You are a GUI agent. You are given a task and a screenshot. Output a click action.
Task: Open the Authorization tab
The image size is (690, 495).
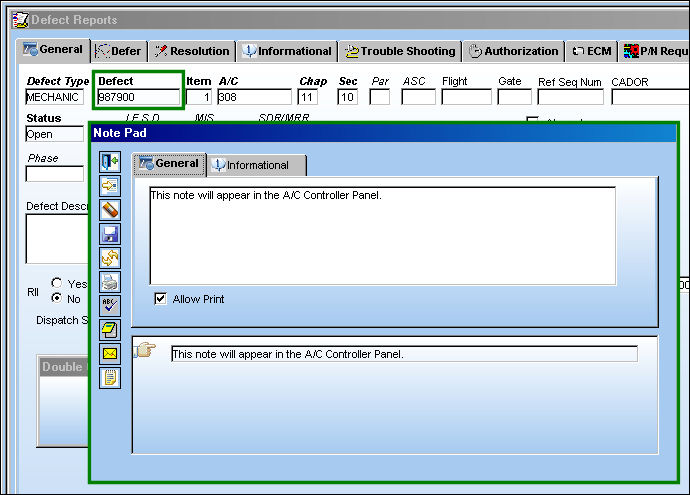(514, 51)
